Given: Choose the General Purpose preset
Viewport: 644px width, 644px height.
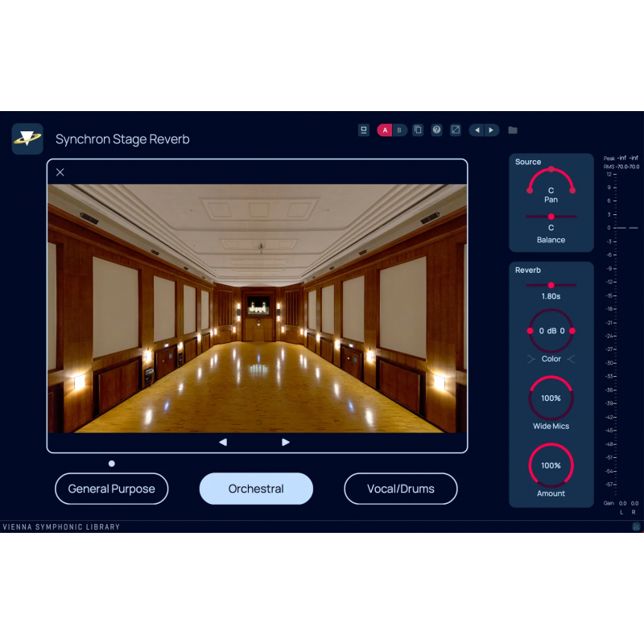Looking at the screenshot, I should click(111, 489).
